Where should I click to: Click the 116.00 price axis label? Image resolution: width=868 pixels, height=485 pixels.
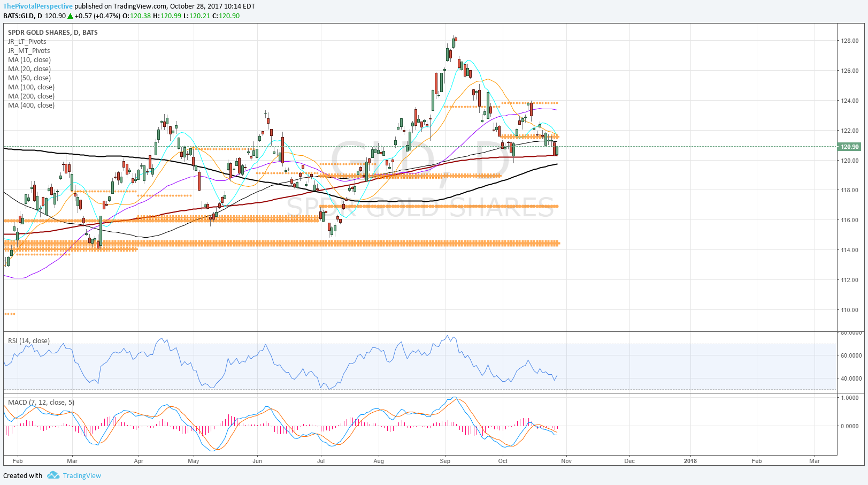[850, 220]
